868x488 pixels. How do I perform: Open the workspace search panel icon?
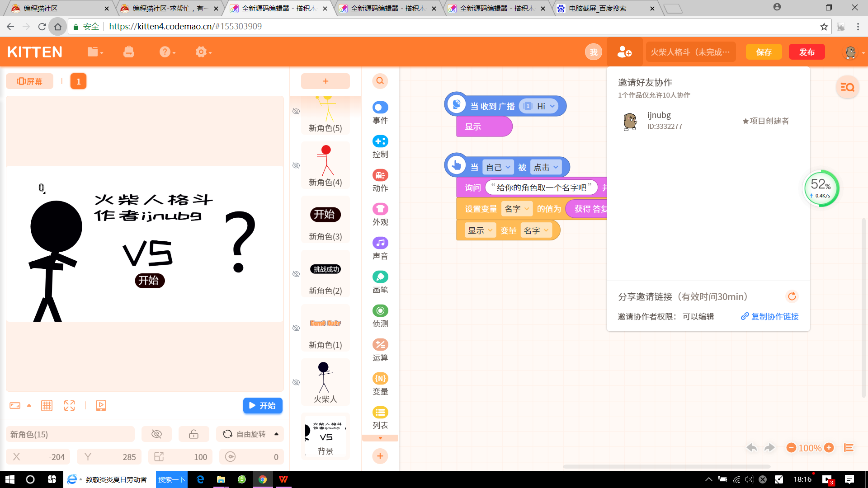(847, 87)
